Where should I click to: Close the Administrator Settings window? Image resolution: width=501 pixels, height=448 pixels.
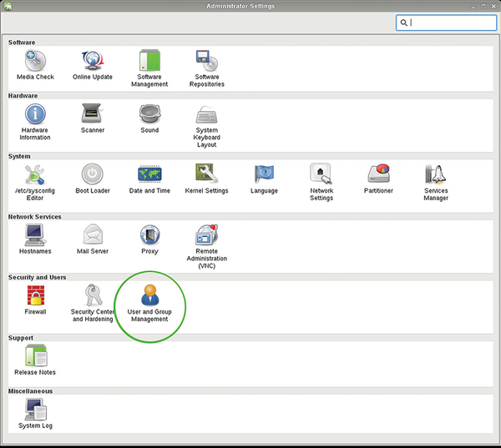(493, 6)
